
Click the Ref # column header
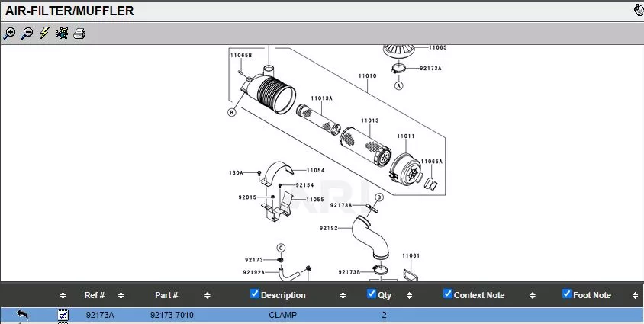[95, 295]
